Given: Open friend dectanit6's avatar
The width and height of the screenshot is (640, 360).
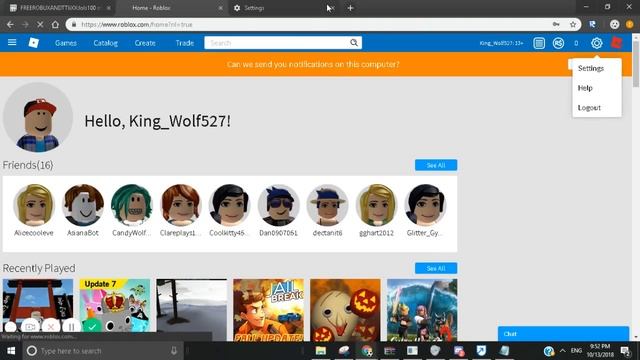Looking at the screenshot, I should 327,205.
